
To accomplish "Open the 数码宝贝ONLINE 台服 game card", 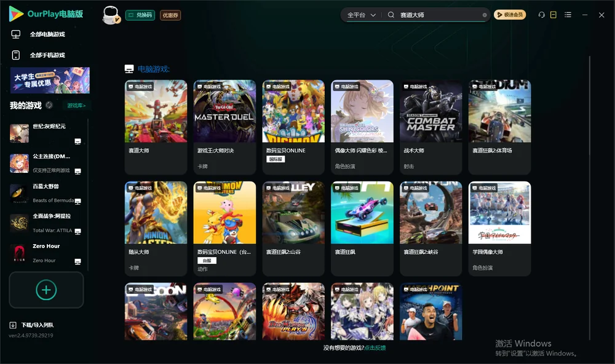I will (224, 229).
